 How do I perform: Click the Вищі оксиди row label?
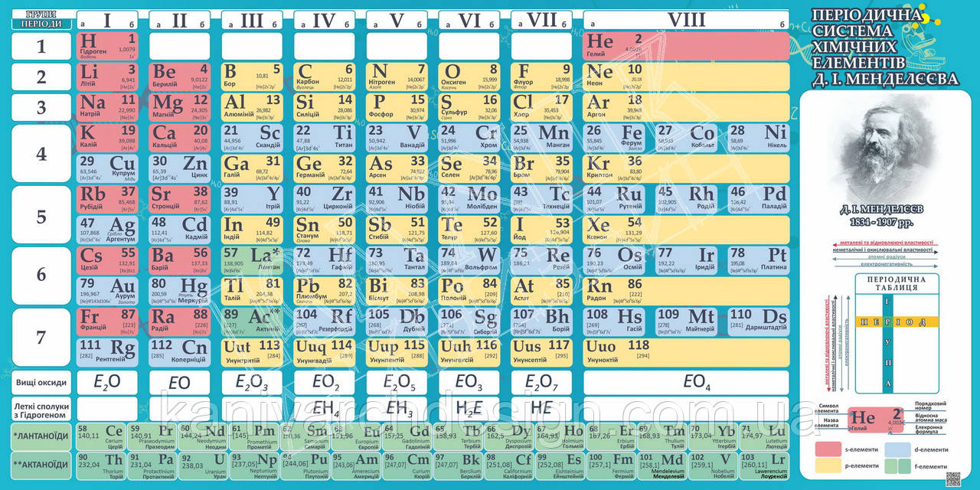[x=41, y=382]
